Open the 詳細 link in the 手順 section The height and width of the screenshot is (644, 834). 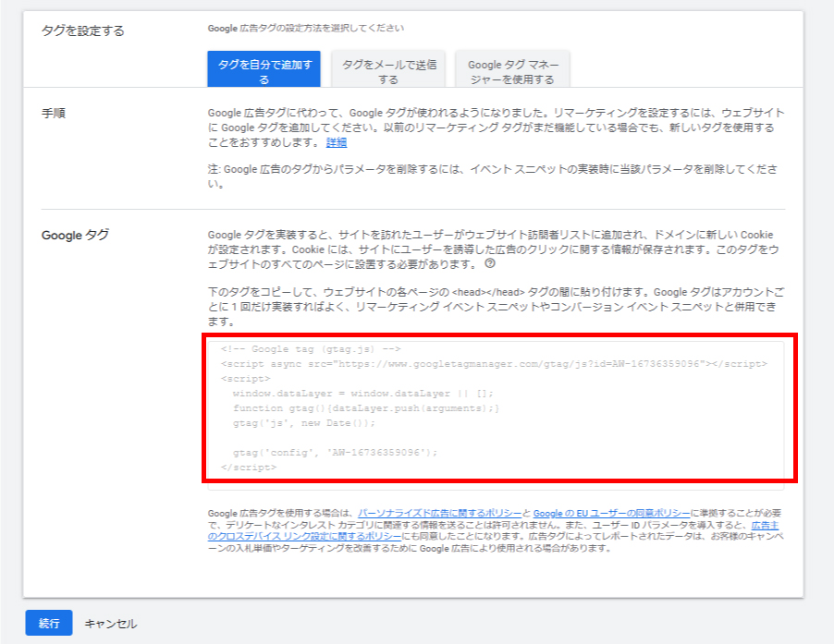coord(337,142)
